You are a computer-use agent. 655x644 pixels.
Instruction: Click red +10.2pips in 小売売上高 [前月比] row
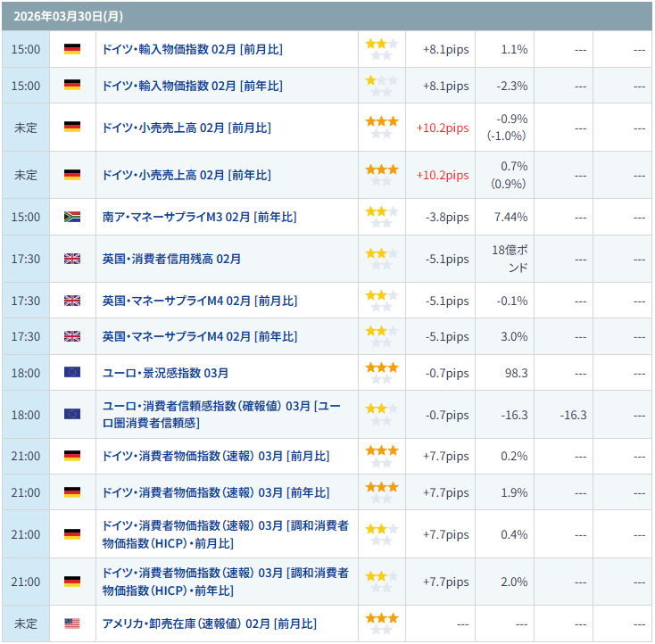click(x=442, y=128)
